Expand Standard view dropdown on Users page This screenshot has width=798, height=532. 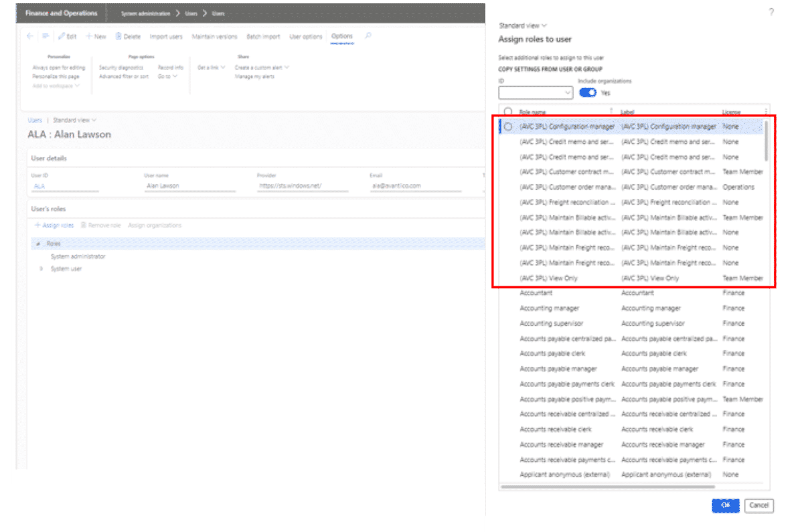pyautogui.click(x=75, y=120)
